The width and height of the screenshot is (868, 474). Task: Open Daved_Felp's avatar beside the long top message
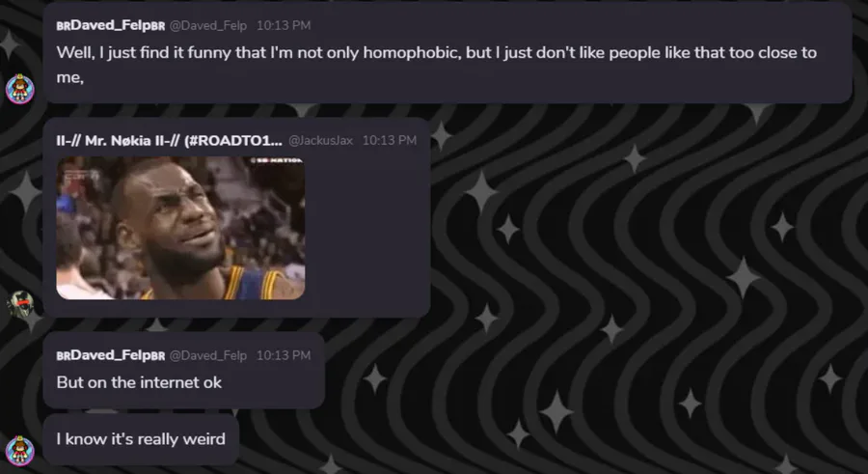click(x=20, y=89)
